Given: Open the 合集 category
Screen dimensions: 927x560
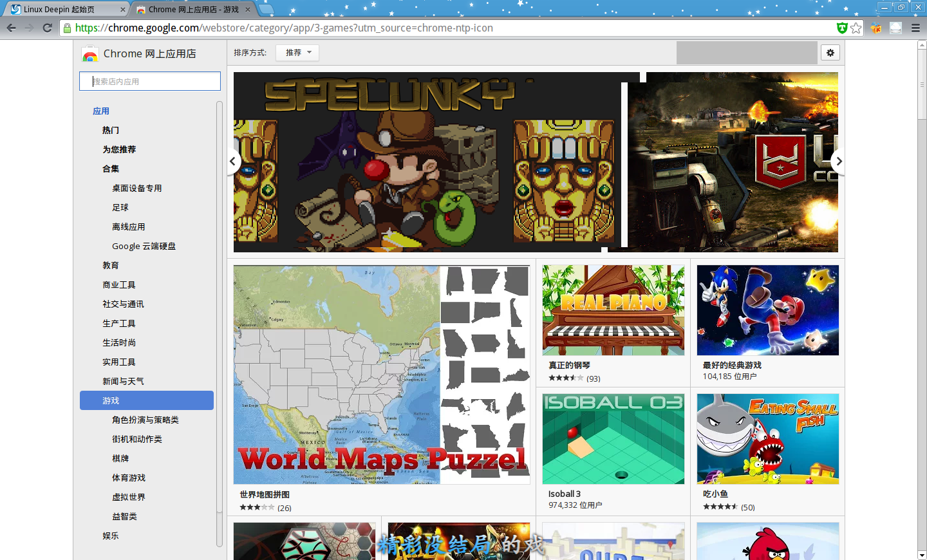Looking at the screenshot, I should click(x=111, y=169).
